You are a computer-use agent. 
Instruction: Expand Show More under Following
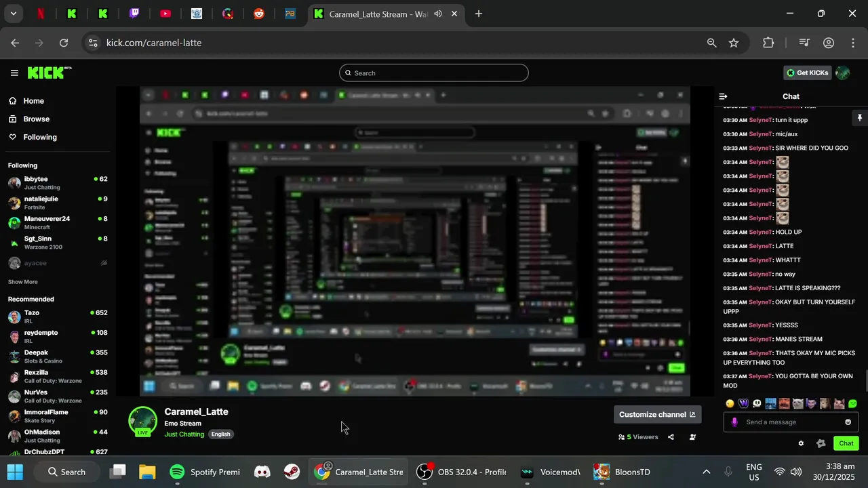click(23, 282)
